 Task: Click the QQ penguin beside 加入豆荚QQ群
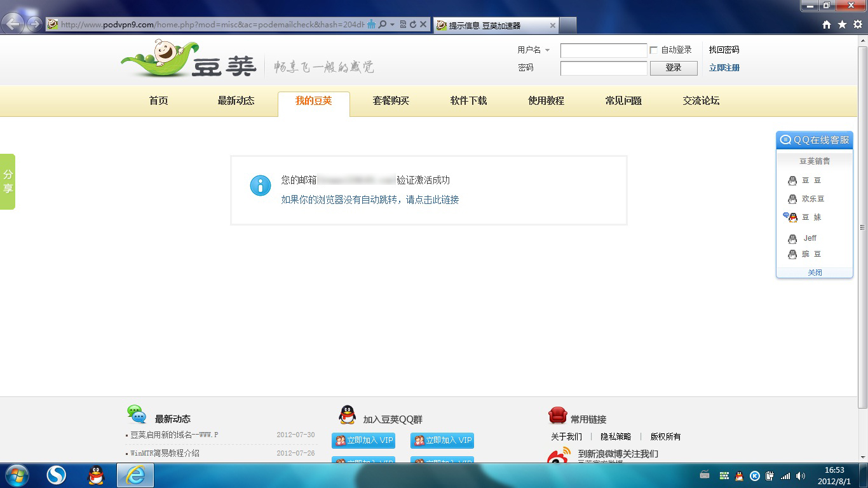(x=348, y=415)
